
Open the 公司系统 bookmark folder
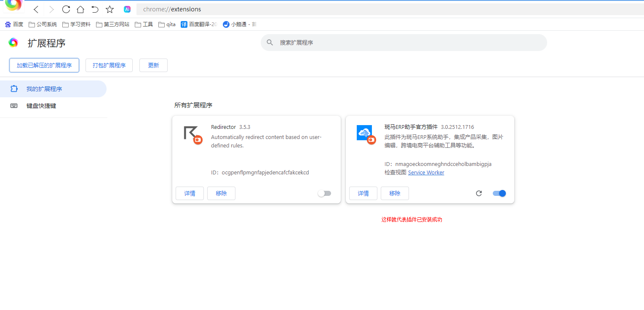[43, 24]
